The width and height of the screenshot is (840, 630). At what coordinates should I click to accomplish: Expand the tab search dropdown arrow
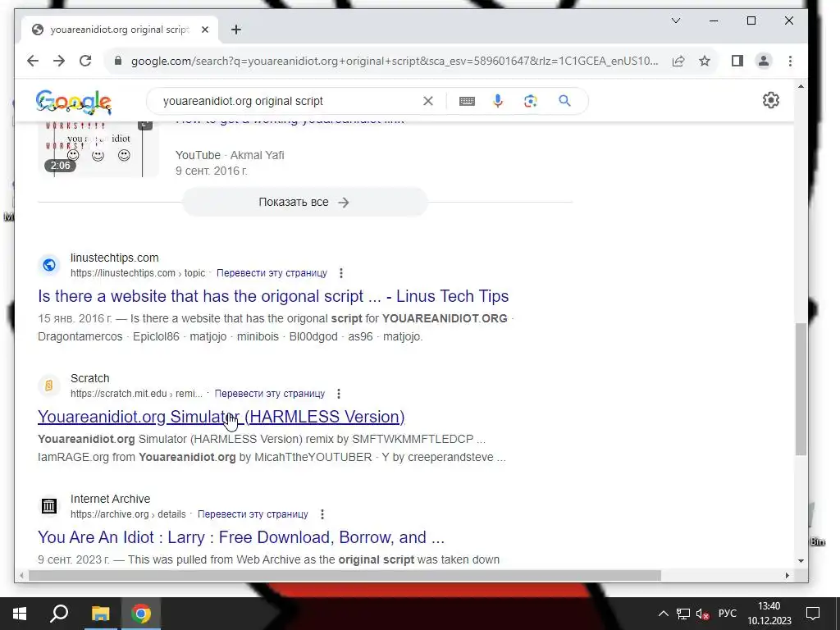pyautogui.click(x=676, y=21)
